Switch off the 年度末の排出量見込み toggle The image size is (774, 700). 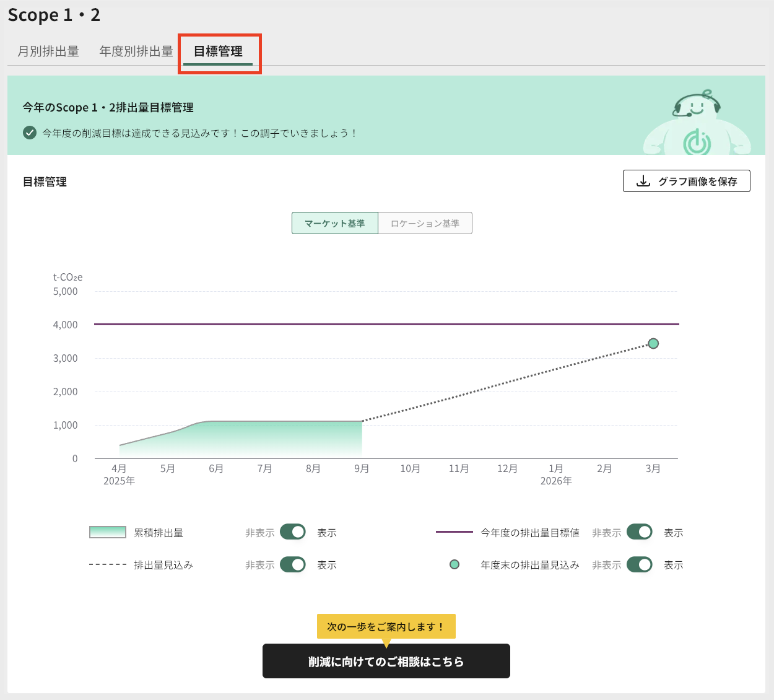[x=639, y=564]
